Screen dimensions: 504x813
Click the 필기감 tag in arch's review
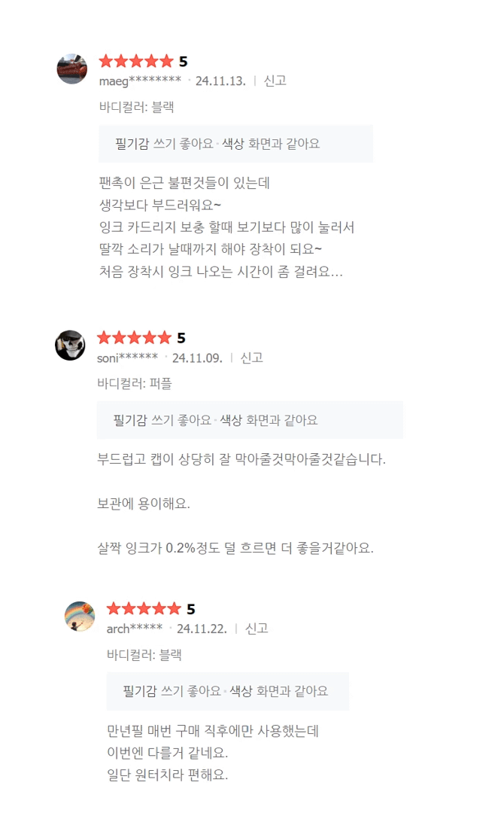pyautogui.click(x=139, y=691)
